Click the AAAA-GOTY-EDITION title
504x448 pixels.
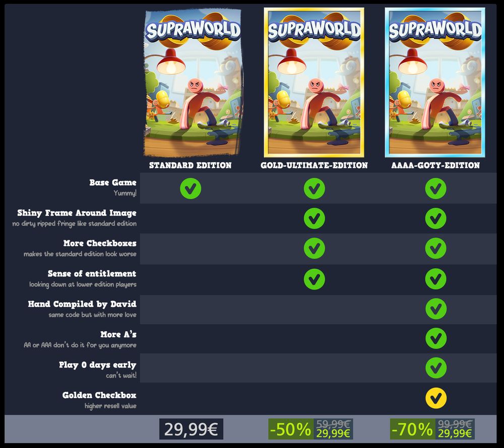tap(435, 165)
